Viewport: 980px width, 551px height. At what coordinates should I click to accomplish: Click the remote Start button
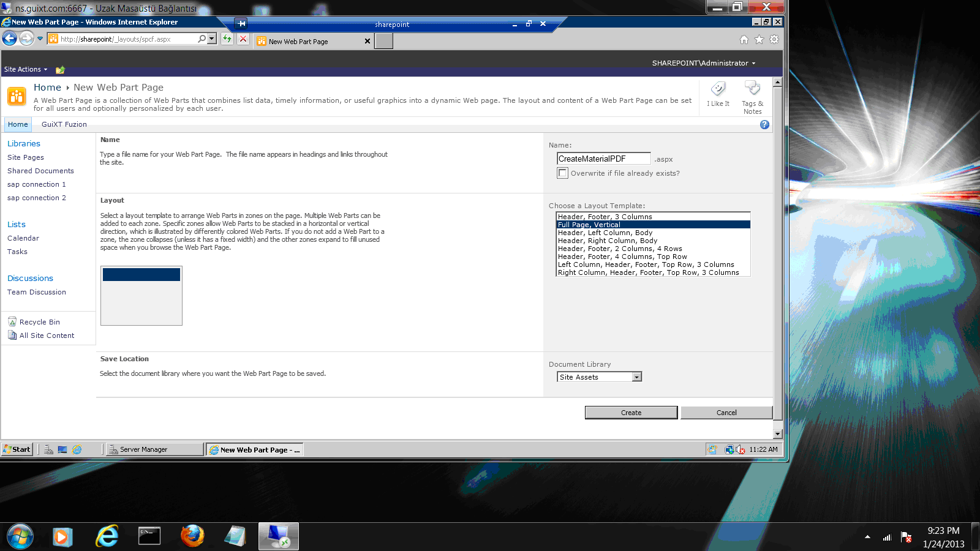17,449
